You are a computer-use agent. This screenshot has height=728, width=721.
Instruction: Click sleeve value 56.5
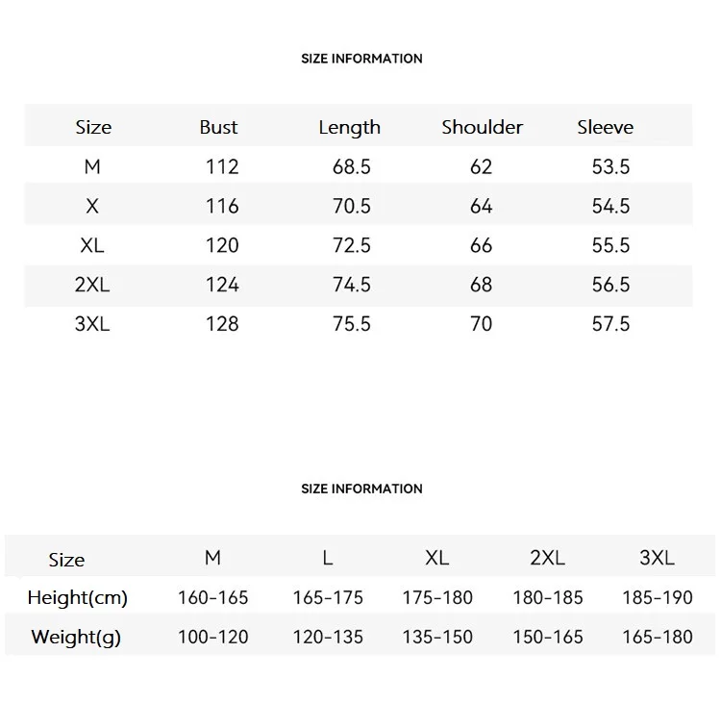point(610,285)
